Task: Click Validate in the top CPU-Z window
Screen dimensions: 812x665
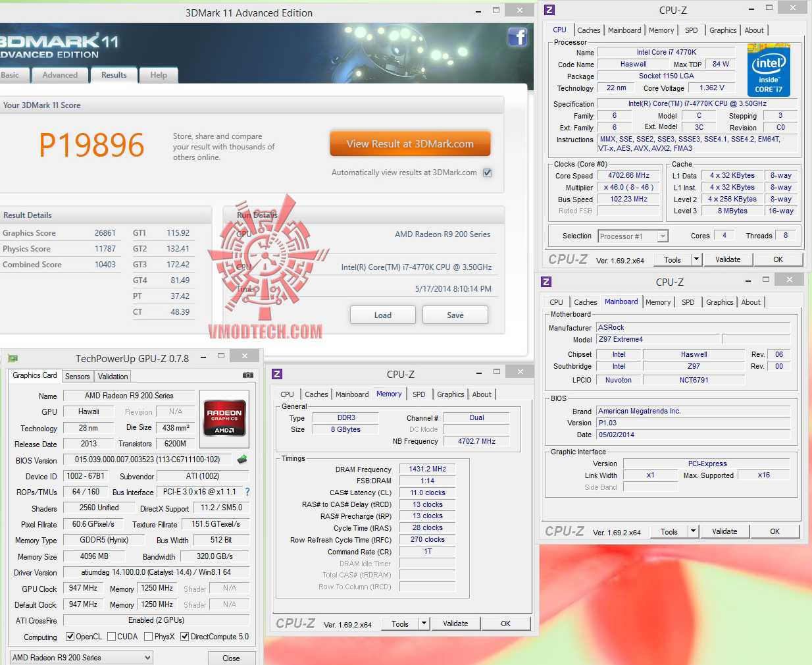Action: [728, 259]
